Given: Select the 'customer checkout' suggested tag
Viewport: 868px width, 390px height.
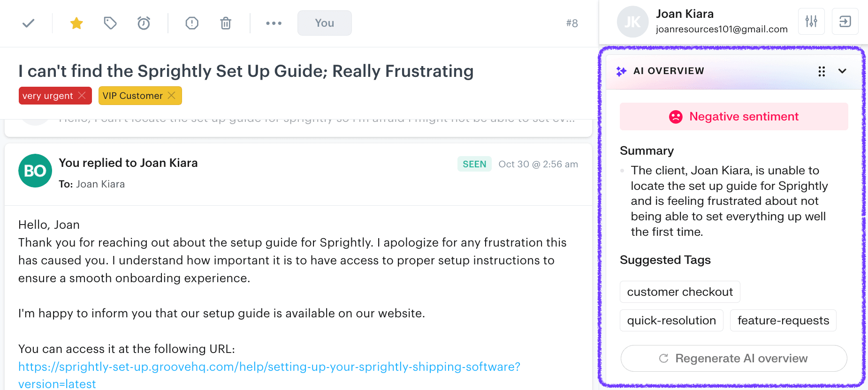Looking at the screenshot, I should point(679,292).
